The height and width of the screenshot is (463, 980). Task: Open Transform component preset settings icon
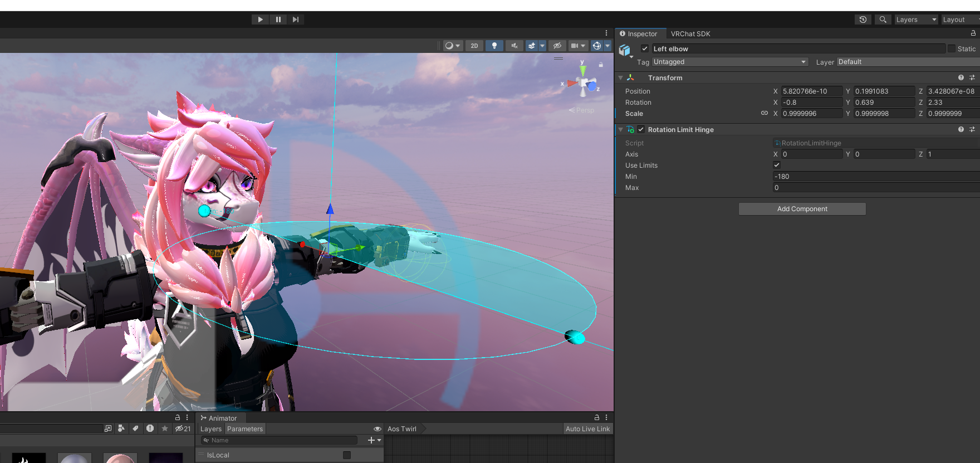click(x=972, y=78)
